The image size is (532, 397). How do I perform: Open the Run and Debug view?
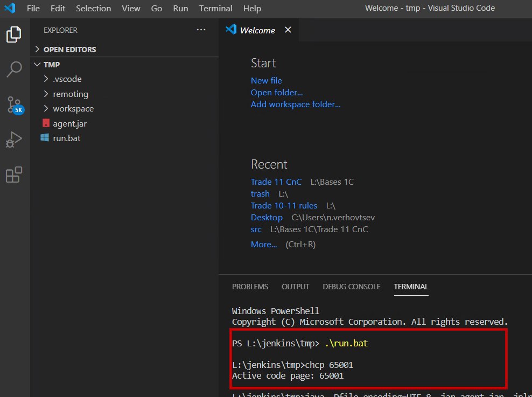coord(14,140)
